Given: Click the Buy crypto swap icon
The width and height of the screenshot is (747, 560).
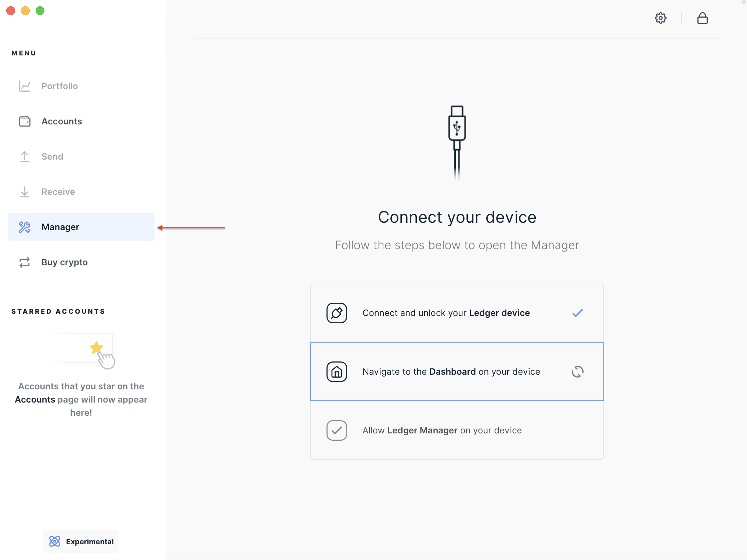Looking at the screenshot, I should point(24,262).
